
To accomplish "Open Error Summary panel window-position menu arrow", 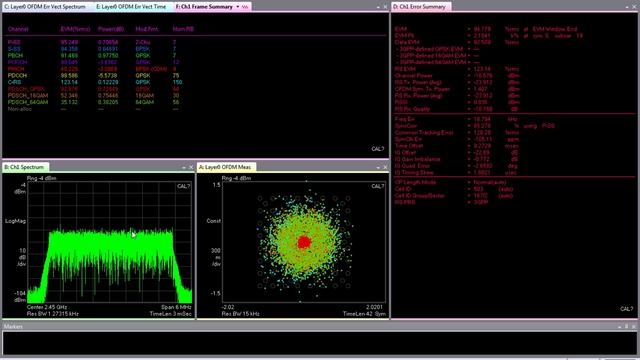I will click(x=627, y=7).
